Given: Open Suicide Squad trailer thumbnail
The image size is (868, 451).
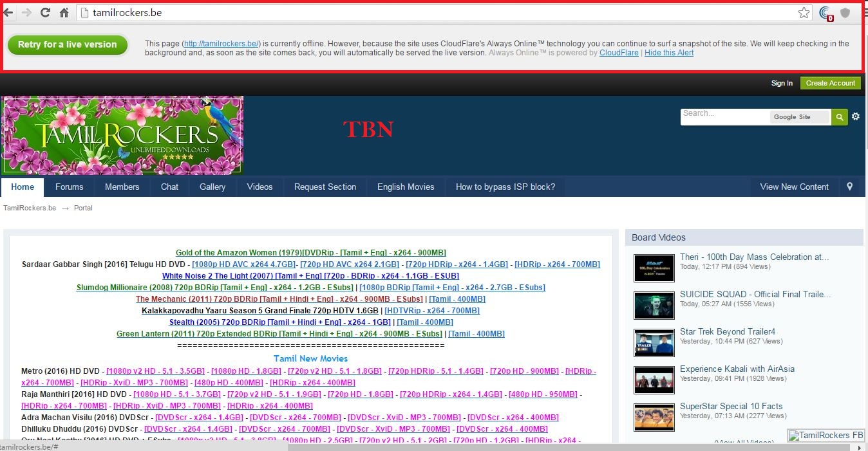Looking at the screenshot, I should pos(654,305).
